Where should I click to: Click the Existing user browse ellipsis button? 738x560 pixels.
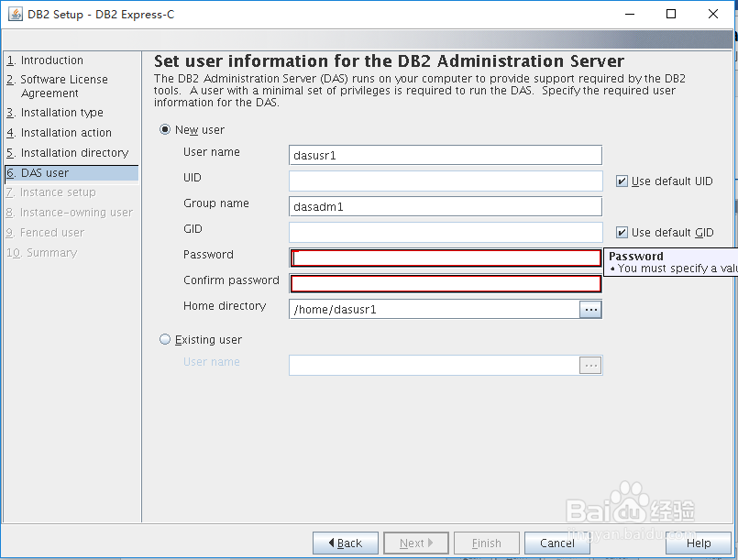pyautogui.click(x=590, y=365)
